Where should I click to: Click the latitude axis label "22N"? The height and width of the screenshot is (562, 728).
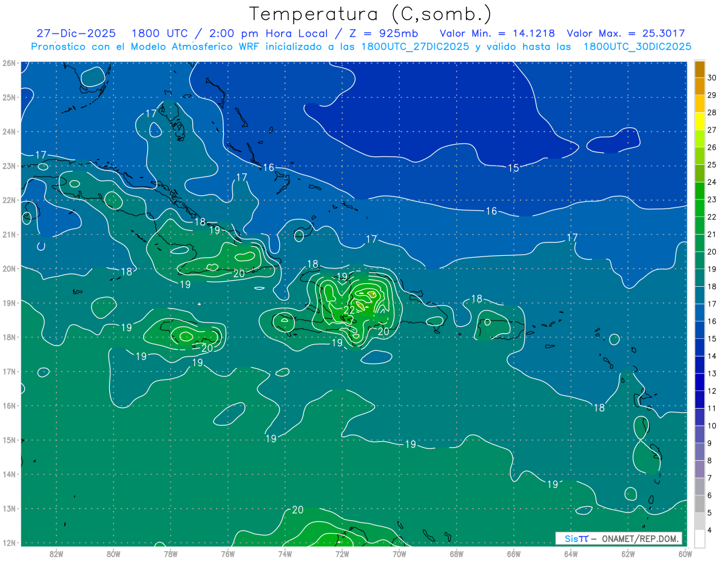coord(8,200)
